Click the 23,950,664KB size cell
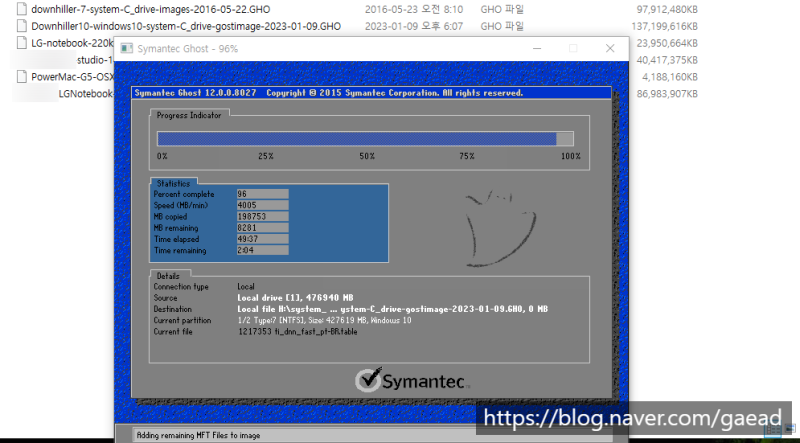Image resolution: width=800 pixels, height=443 pixels. click(667, 43)
